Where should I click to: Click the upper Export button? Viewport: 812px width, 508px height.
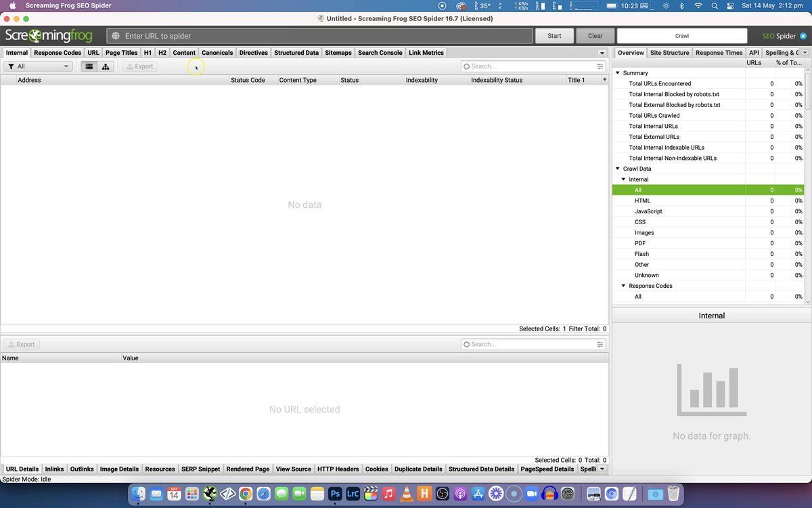(140, 66)
